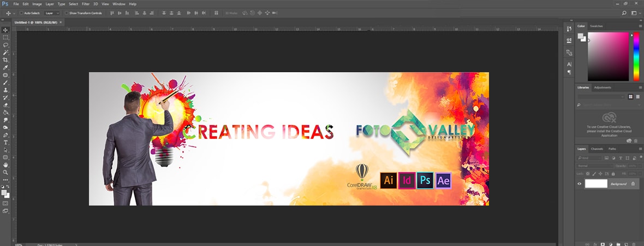Image resolution: width=644 pixels, height=246 pixels.
Task: Open the collapsed History panel icon
Action: 569,29
